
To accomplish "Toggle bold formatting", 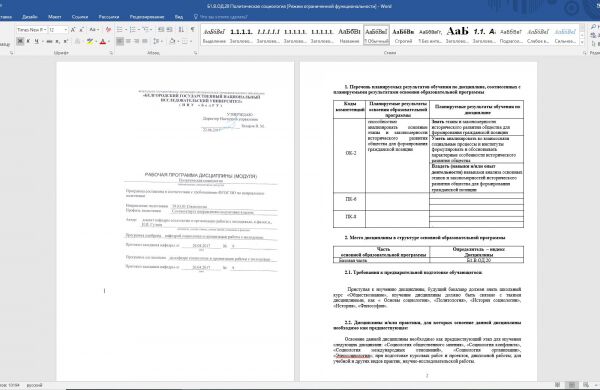I will coord(20,41).
